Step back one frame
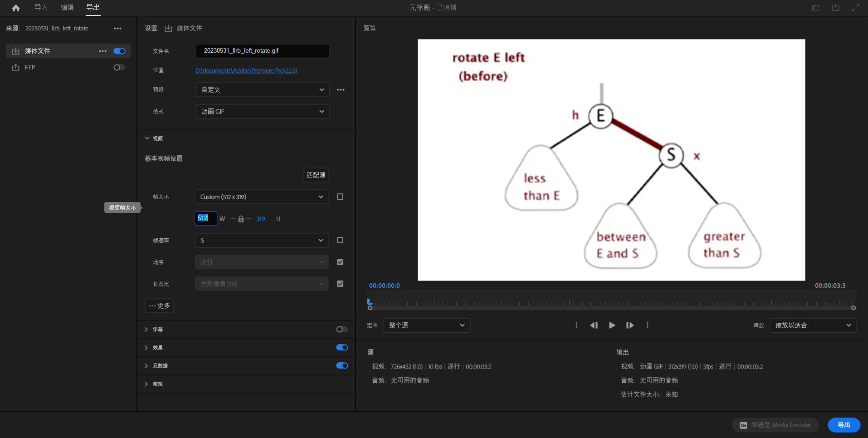Viewport: 868px width, 438px height. coord(594,325)
